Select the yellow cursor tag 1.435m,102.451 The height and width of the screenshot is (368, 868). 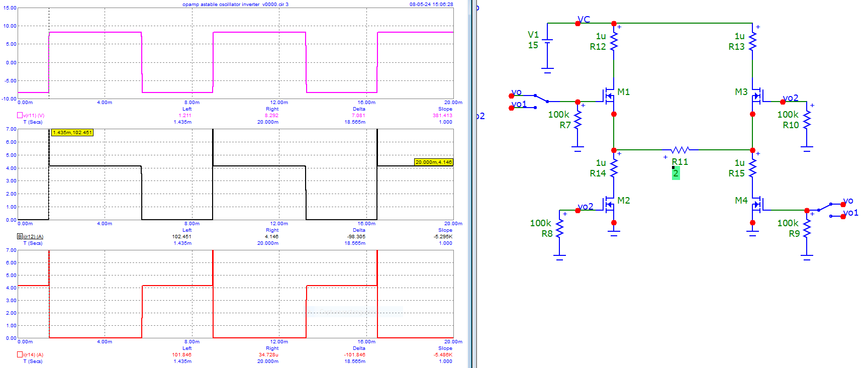pos(72,133)
